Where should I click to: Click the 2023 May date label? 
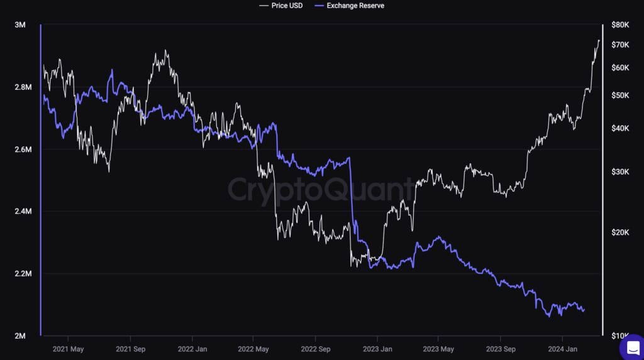[439, 349]
